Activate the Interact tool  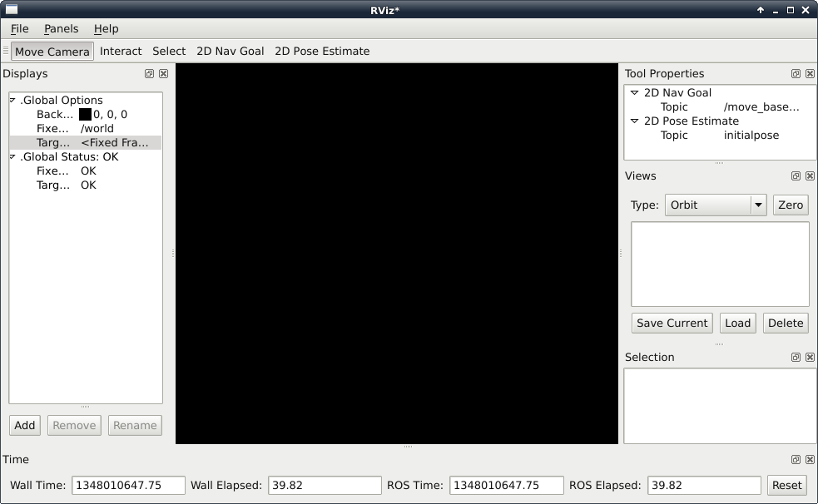tap(121, 52)
